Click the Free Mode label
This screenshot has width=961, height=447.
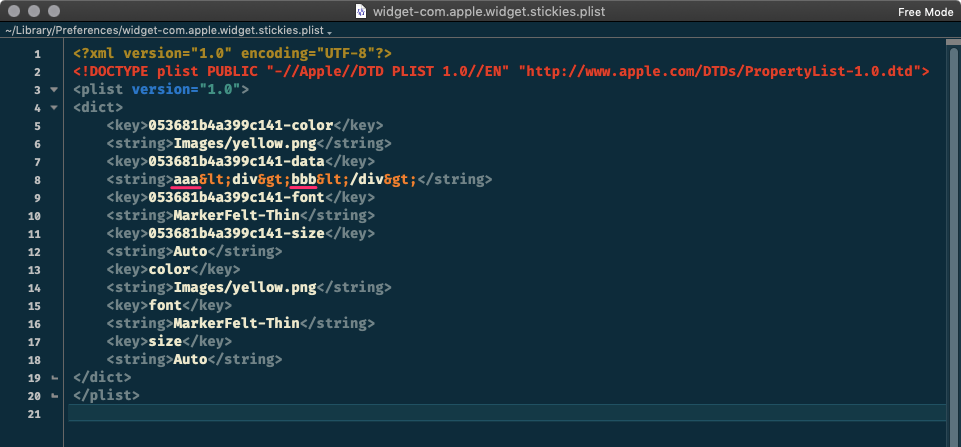point(925,12)
